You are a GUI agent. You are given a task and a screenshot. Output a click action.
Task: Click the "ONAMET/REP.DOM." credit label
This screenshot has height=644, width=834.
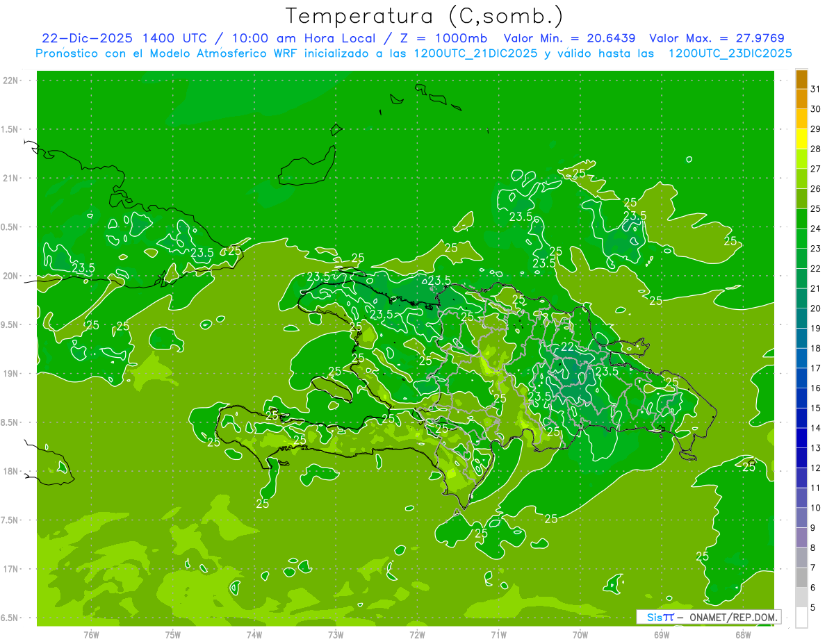click(733, 617)
